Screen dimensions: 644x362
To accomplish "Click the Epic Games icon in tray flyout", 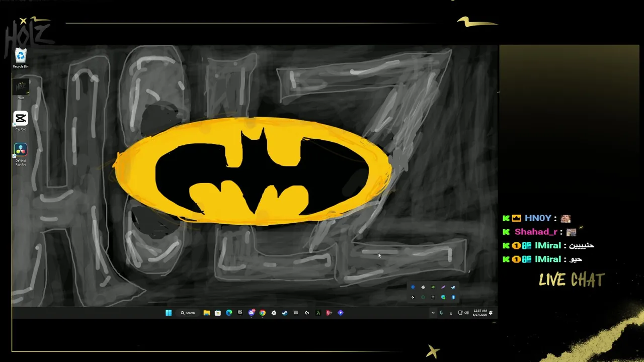I will point(433,297).
